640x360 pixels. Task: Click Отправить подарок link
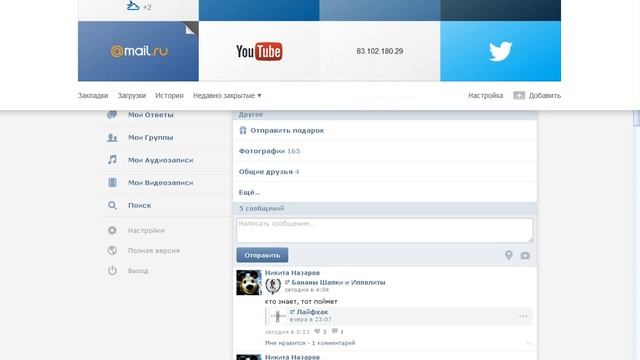[x=287, y=131]
